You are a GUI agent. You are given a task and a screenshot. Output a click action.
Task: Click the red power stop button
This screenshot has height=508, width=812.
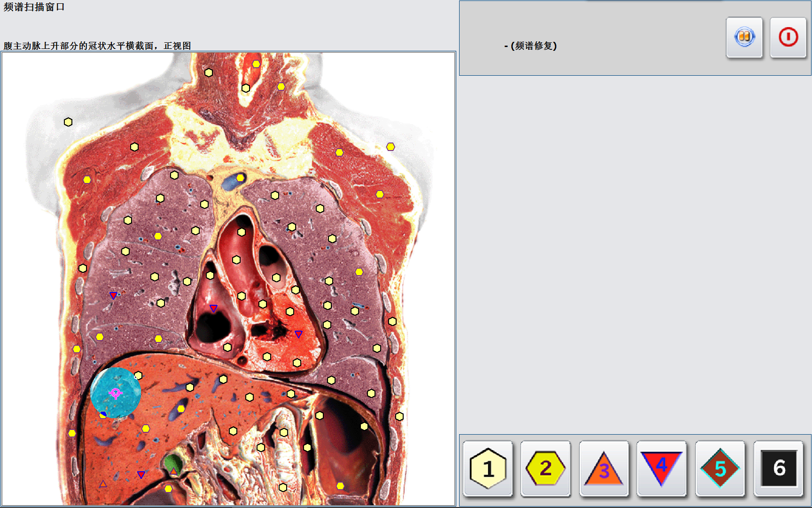(788, 37)
